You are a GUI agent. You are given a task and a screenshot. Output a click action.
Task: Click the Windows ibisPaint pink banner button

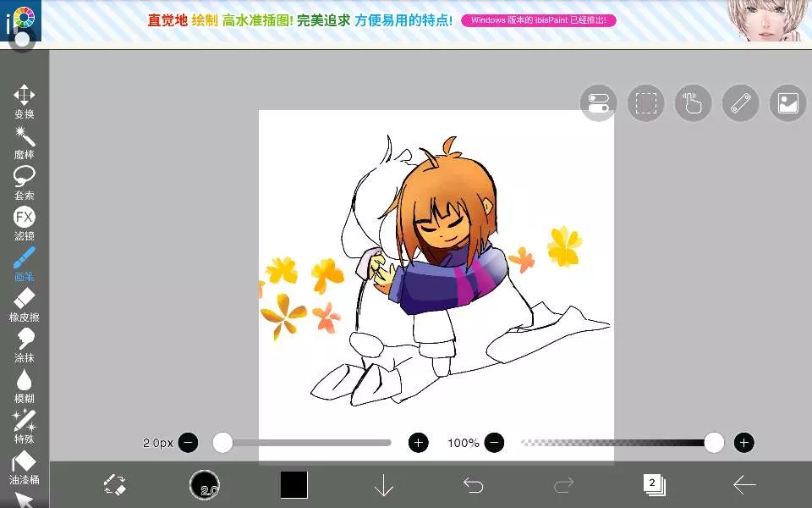(539, 20)
